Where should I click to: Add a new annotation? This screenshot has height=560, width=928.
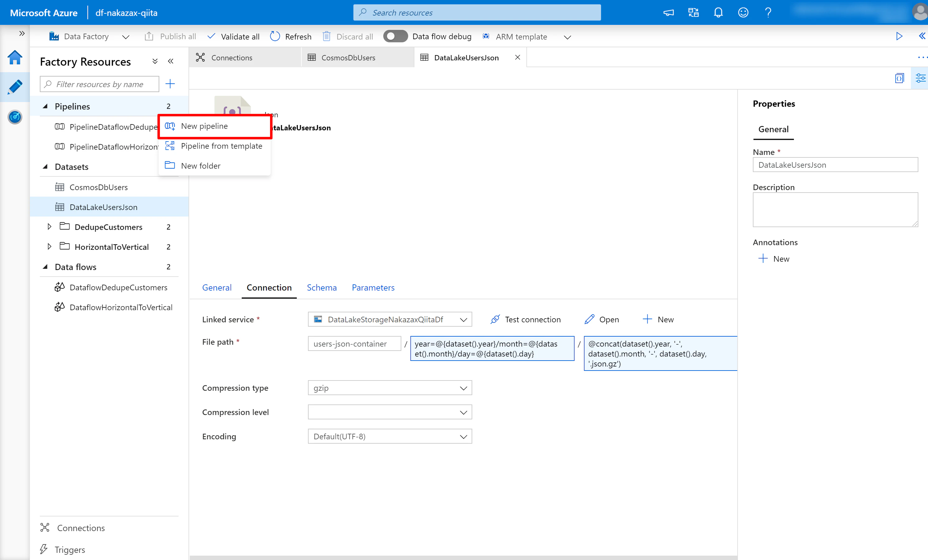[774, 259]
